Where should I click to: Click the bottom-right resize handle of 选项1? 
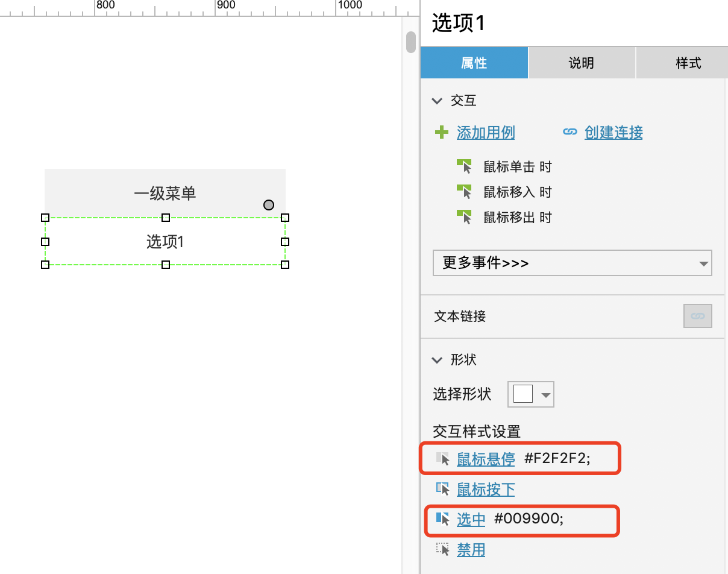point(286,265)
